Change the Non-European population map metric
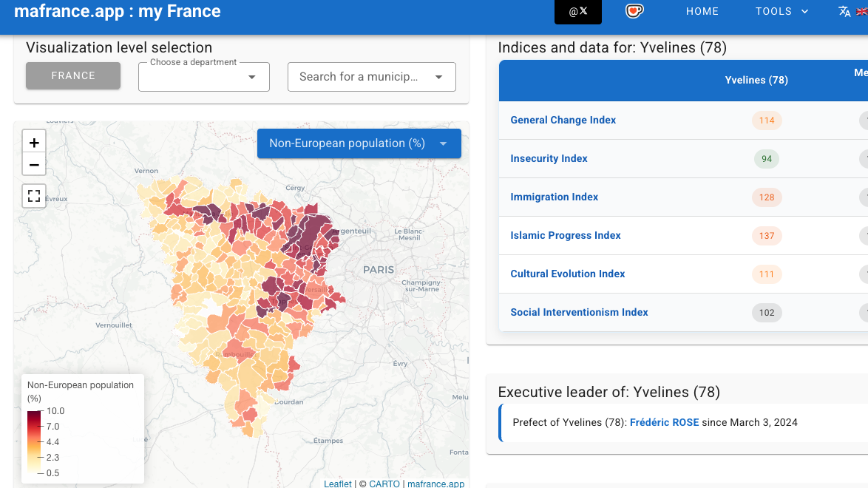The height and width of the screenshot is (488, 868). [x=359, y=143]
